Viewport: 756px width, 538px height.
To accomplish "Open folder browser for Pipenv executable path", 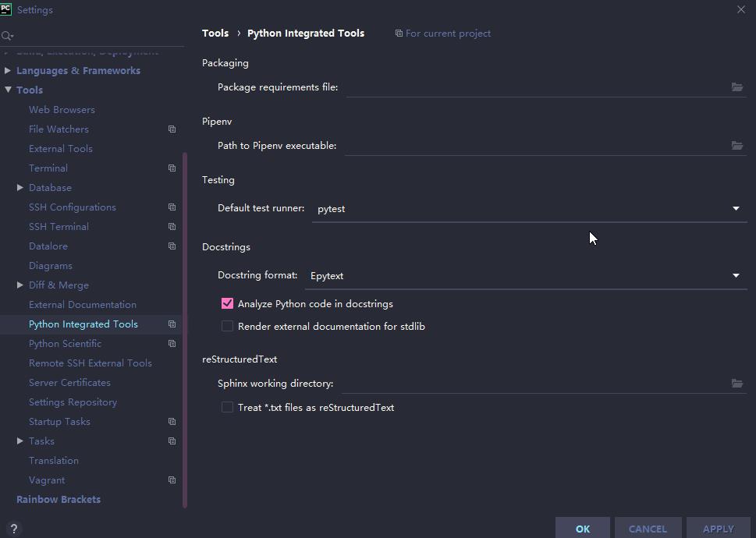I will coord(736,146).
